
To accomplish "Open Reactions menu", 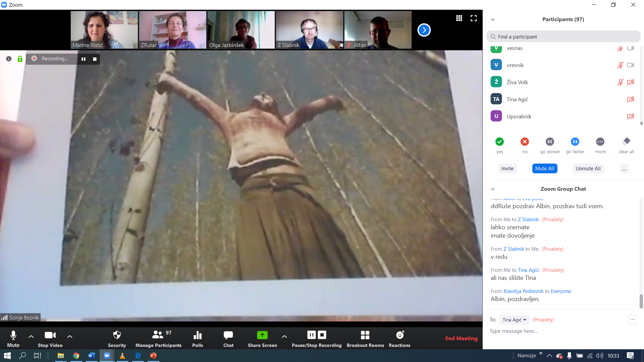I will pos(399,339).
